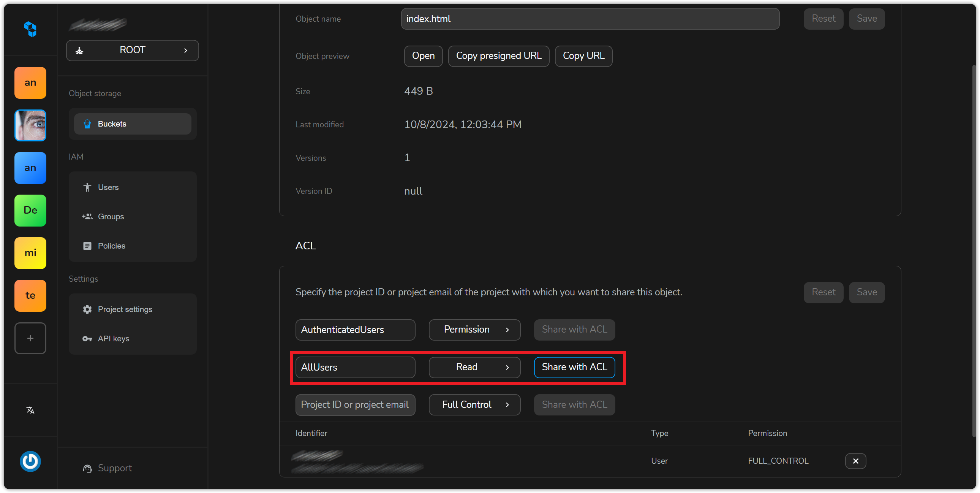Click Copy presigned URL for index.html
The height and width of the screenshot is (493, 980).
498,56
